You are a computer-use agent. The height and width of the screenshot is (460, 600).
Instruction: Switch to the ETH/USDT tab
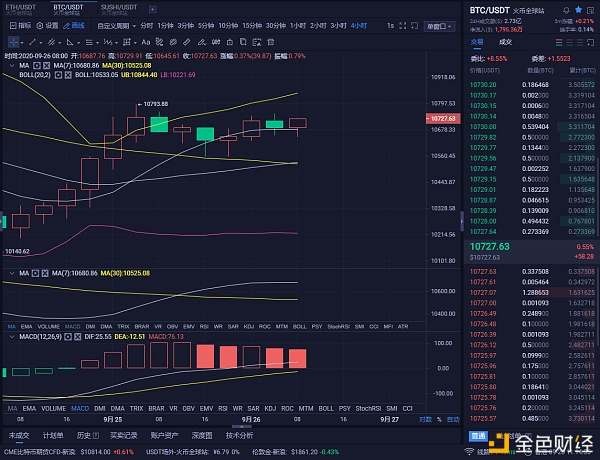(21, 8)
